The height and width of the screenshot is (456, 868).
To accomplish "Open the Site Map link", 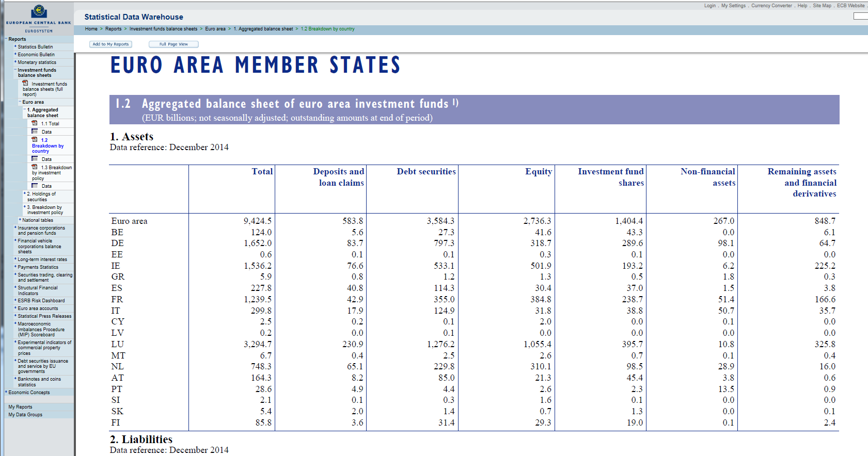I will (x=822, y=6).
